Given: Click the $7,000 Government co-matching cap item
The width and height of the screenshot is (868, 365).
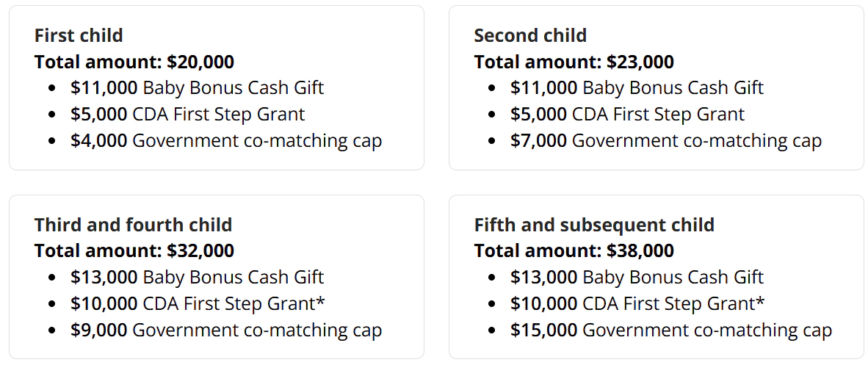Looking at the screenshot, I should coord(666,141).
